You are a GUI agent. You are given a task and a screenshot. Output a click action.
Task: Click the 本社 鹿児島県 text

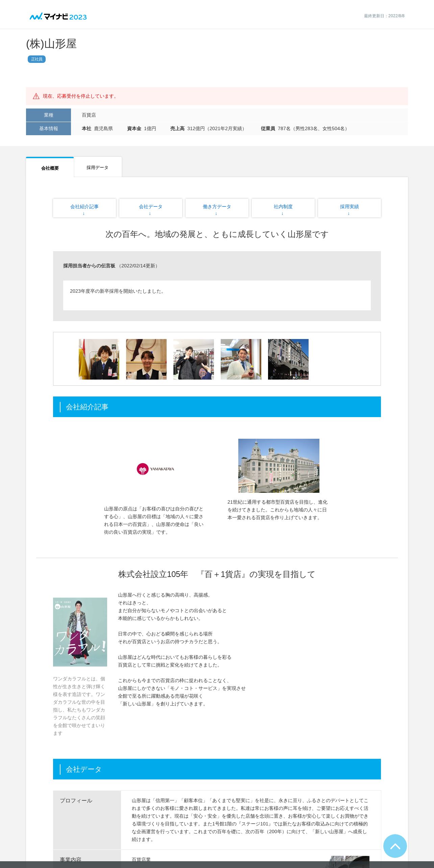pos(97,128)
